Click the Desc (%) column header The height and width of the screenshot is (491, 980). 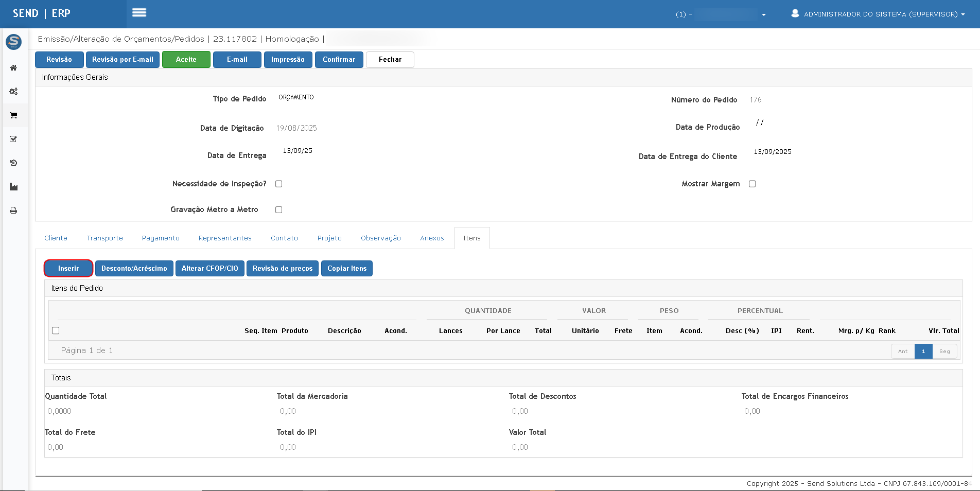(742, 331)
